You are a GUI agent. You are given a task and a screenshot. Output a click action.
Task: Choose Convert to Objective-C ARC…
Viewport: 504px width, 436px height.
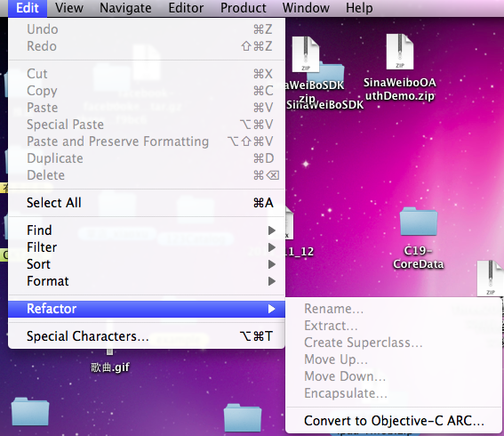pyautogui.click(x=394, y=421)
